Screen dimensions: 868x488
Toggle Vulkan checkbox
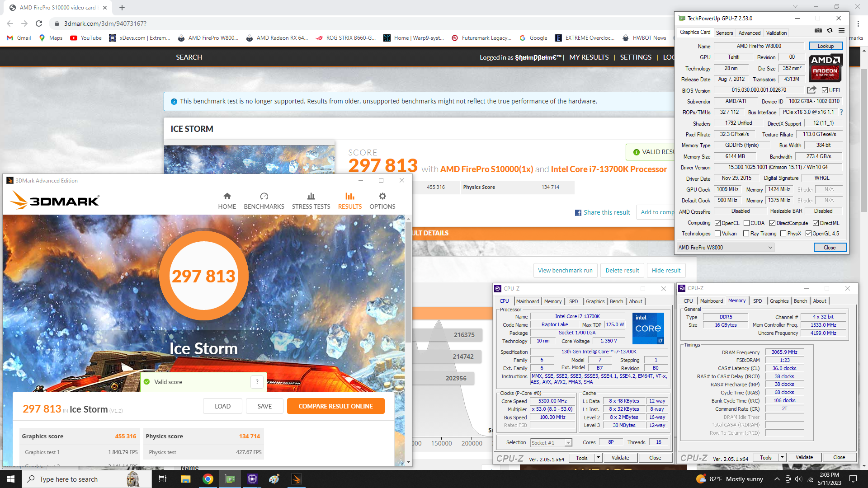coord(717,234)
